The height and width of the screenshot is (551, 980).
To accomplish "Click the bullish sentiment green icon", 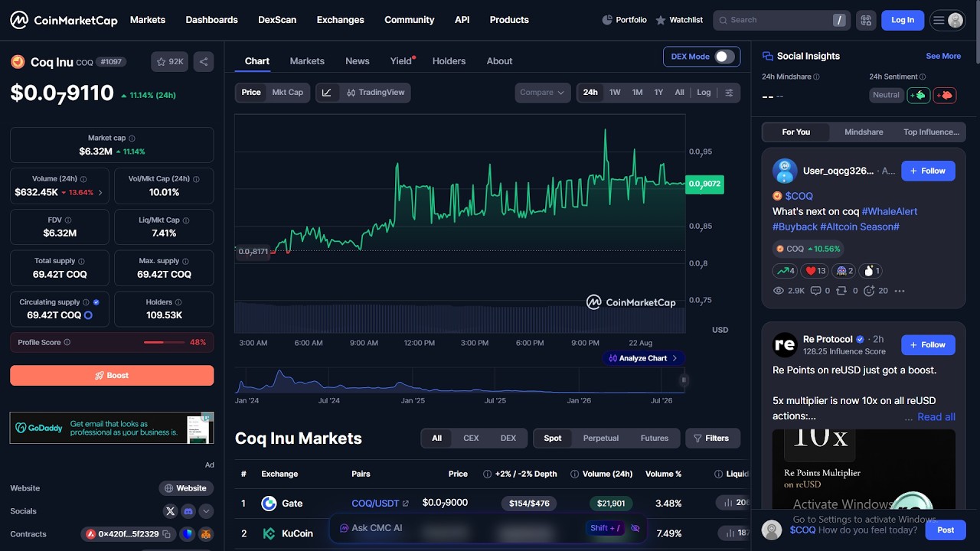I will pos(919,95).
